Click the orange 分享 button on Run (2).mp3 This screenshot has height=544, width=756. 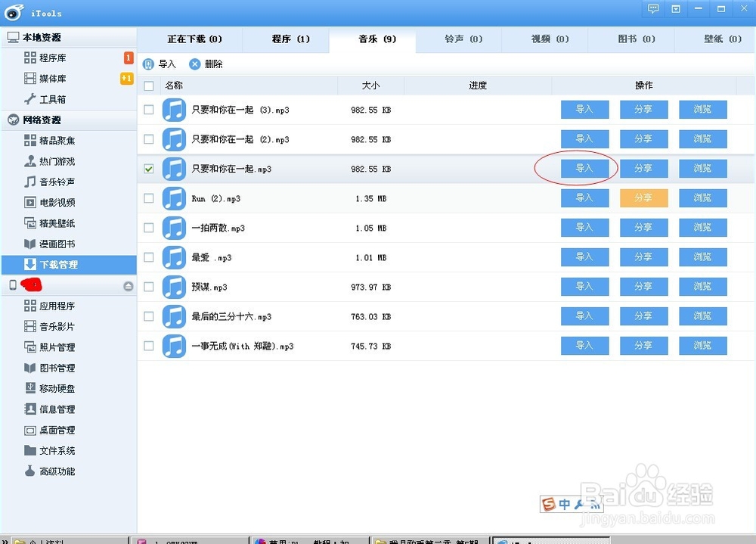(643, 198)
